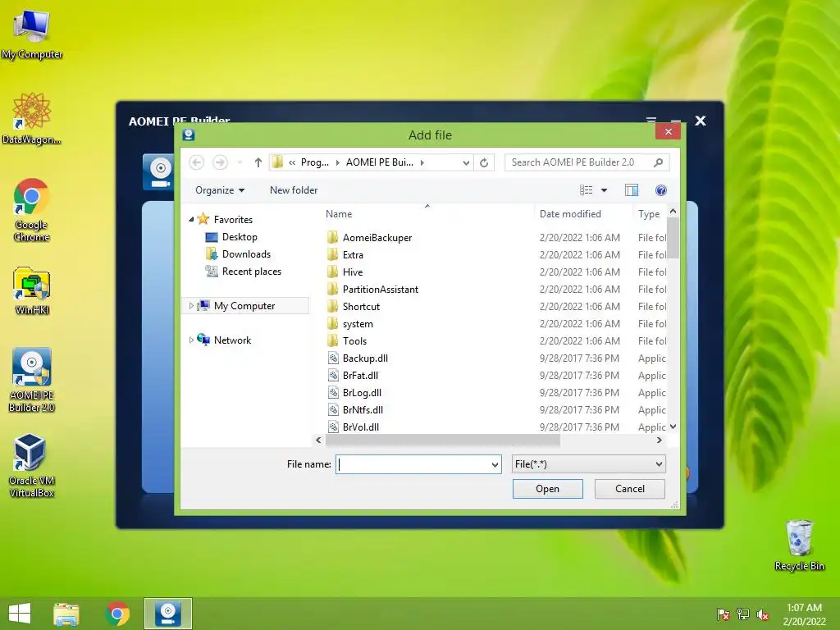Click in the File name input field
The width and height of the screenshot is (840, 630).
(413, 464)
